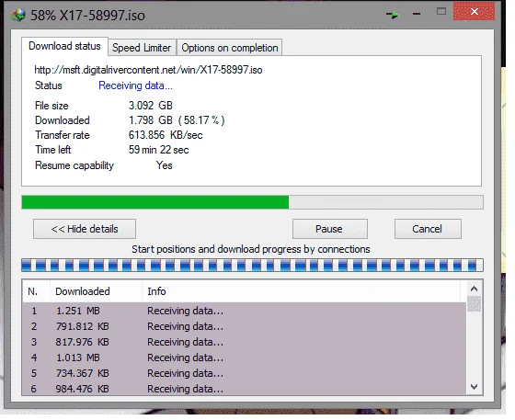Switch to the Download status tab
Image resolution: width=515 pixels, height=420 pixels.
click(64, 46)
